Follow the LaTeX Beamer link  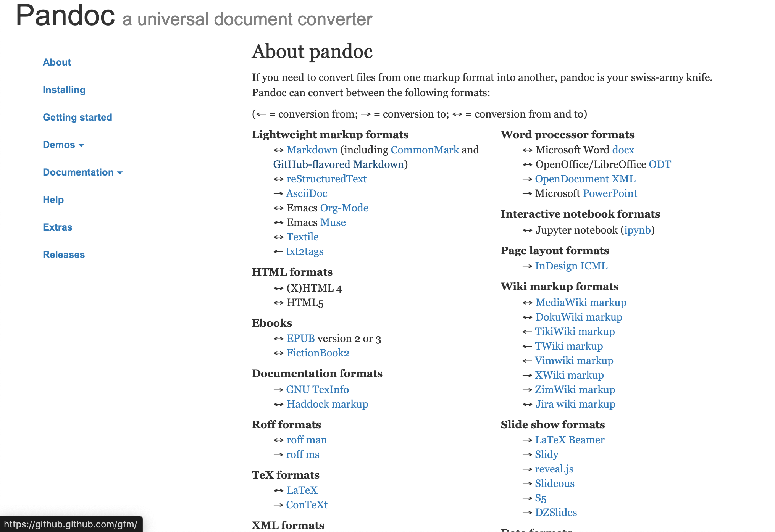[x=570, y=440]
